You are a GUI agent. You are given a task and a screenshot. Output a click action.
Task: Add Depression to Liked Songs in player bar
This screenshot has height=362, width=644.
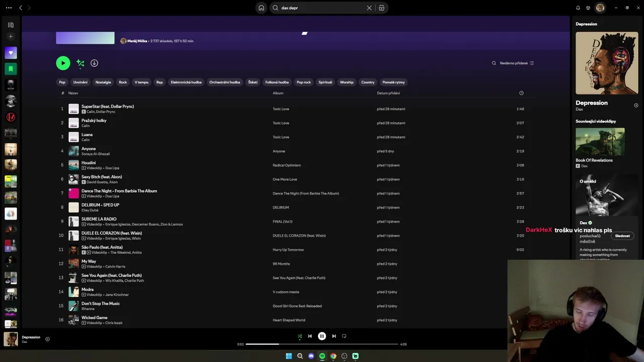[x=47, y=339]
